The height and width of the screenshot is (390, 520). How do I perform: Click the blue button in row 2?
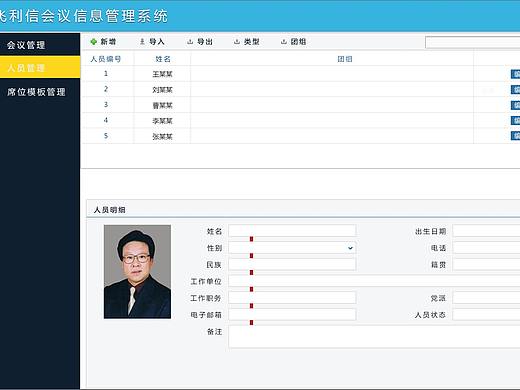point(515,89)
